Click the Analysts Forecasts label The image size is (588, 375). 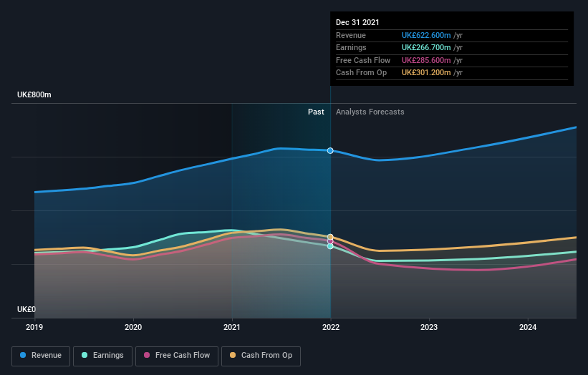(370, 112)
